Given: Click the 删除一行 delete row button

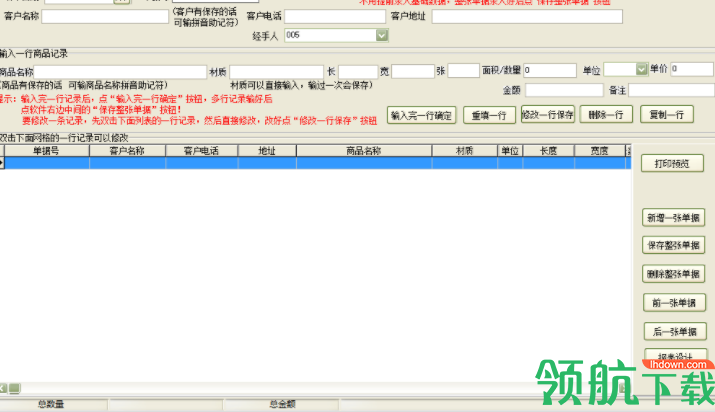Looking at the screenshot, I should point(606,114).
